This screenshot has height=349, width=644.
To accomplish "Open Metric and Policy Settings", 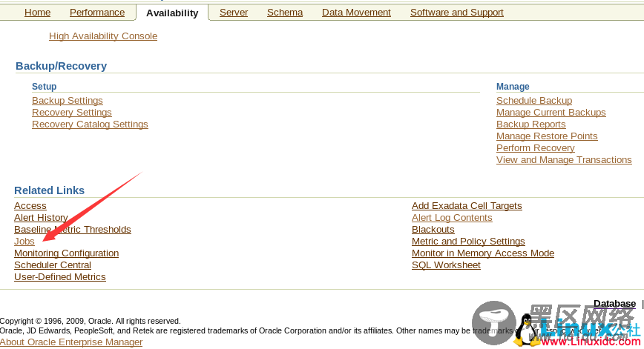I will (469, 242).
